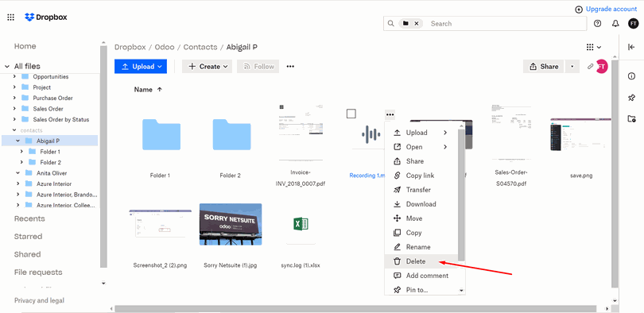
Task: Go to Contacts in the breadcrumb
Action: coord(200,47)
